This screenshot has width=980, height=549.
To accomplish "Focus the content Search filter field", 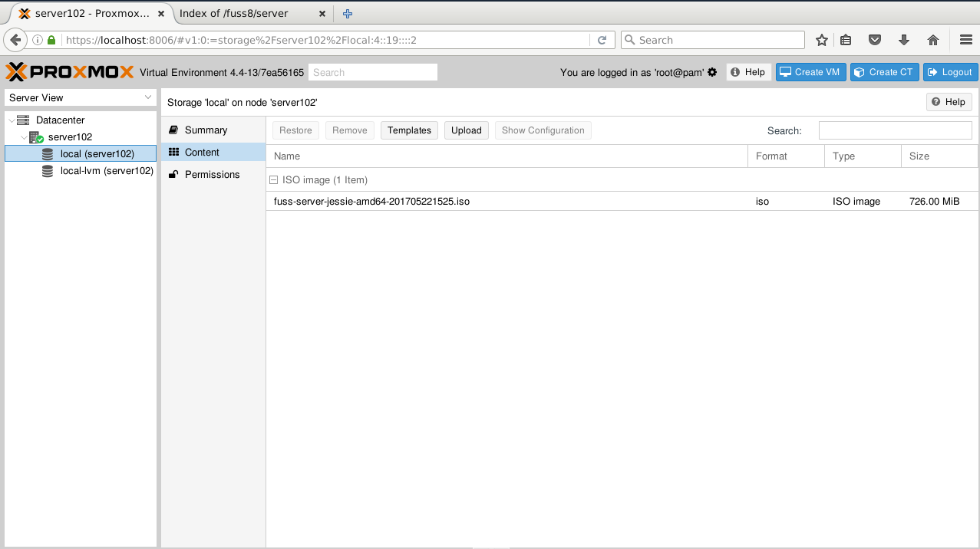I will click(895, 130).
